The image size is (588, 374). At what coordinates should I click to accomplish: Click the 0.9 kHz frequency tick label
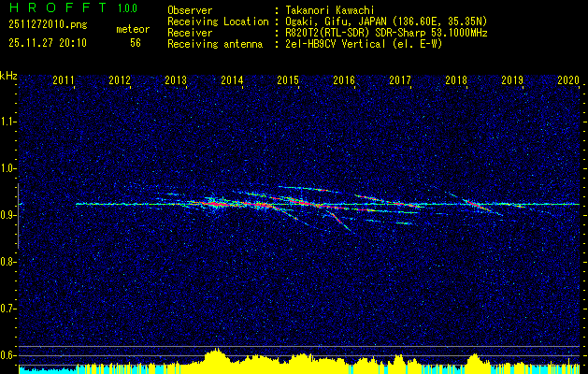coord(7,215)
